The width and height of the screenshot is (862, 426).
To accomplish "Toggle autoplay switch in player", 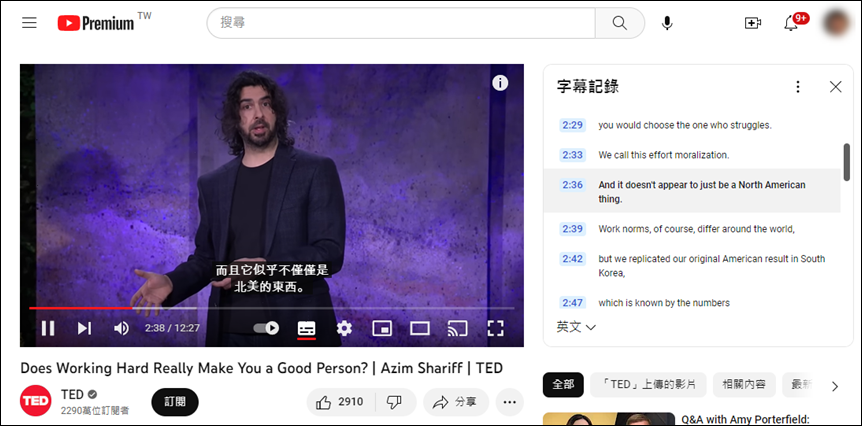I will click(x=266, y=328).
